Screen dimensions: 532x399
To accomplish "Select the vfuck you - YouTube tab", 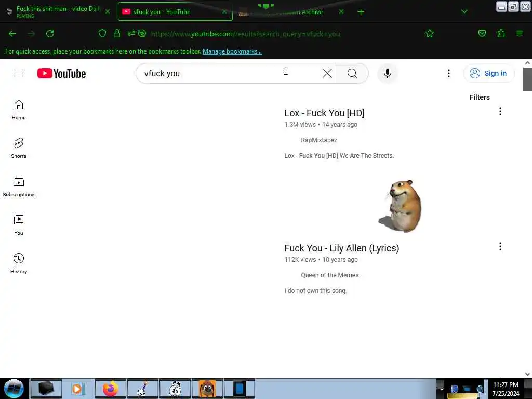I will tap(175, 11).
